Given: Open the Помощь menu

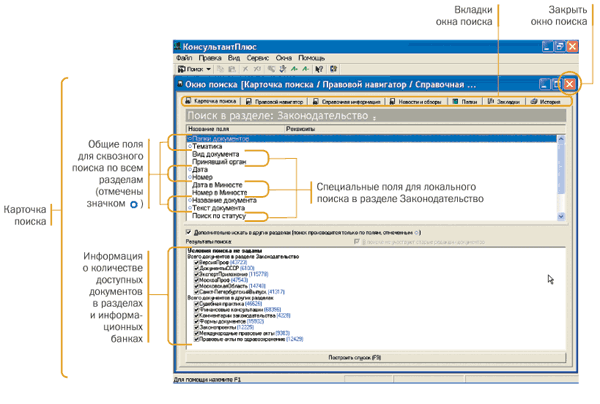Looking at the screenshot, I should [x=311, y=58].
